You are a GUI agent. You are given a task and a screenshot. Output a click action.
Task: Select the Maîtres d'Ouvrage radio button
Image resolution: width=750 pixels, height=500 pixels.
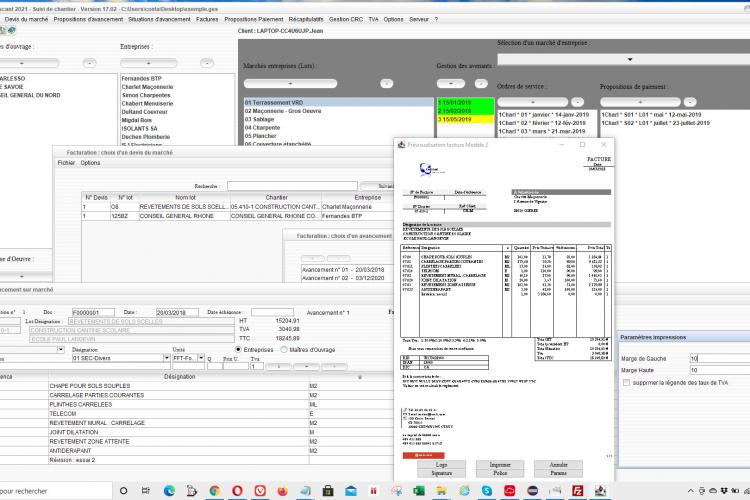coord(284,350)
